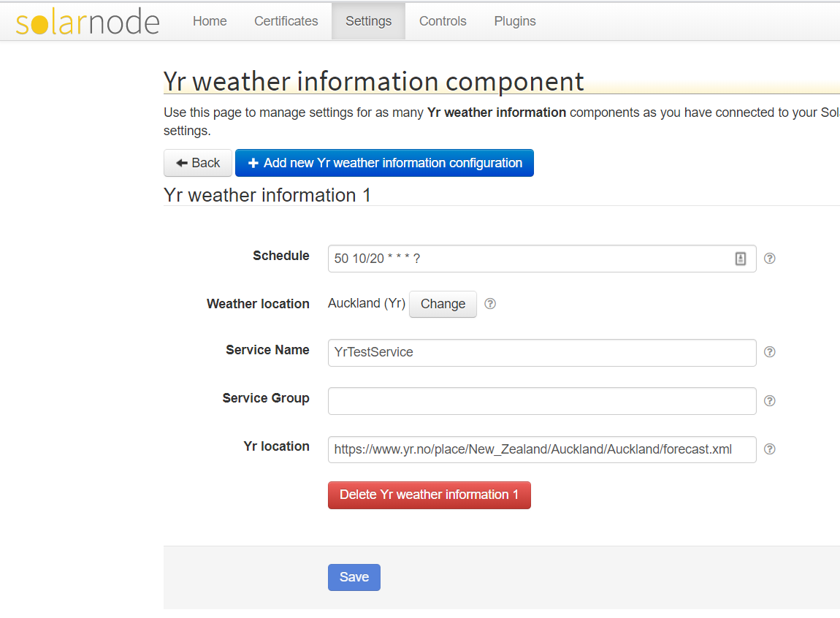Image resolution: width=840 pixels, height=618 pixels.
Task: Click the Service Group label
Action: tap(267, 398)
